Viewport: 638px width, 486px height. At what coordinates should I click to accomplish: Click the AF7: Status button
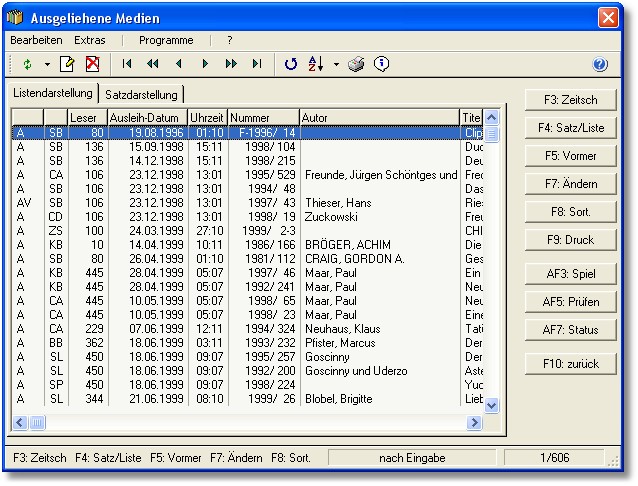click(x=571, y=329)
